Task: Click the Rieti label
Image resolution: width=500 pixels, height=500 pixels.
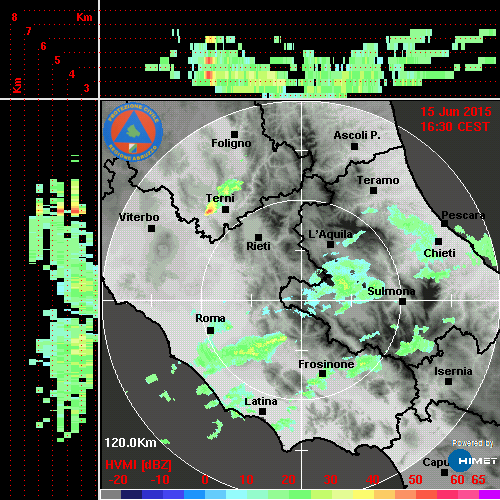Action: (x=258, y=246)
